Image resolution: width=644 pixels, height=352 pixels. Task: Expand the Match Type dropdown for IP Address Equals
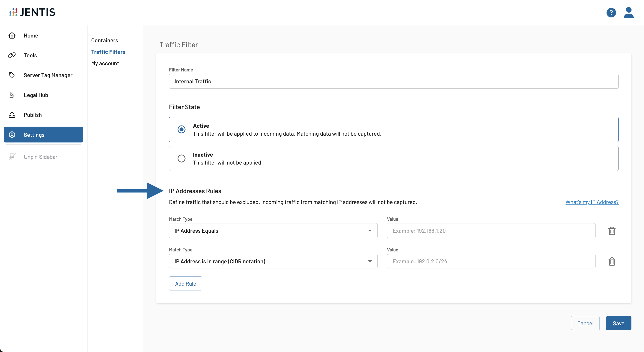tap(370, 231)
